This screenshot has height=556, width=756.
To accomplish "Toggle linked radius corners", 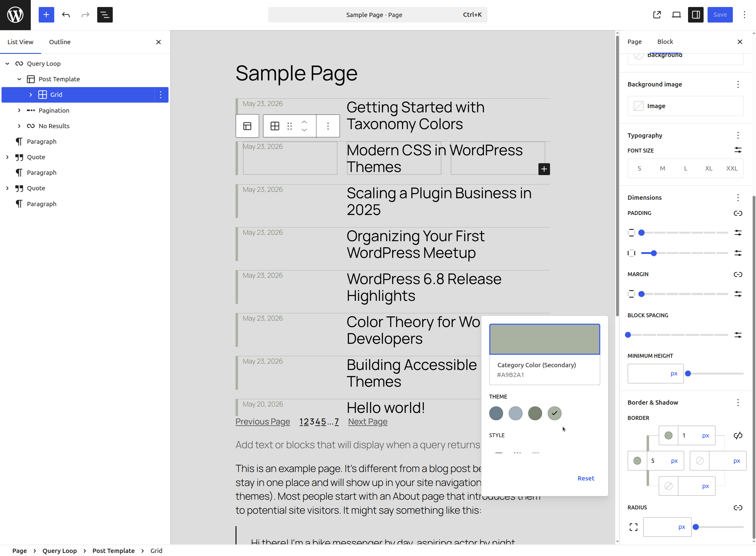I will [x=738, y=508].
